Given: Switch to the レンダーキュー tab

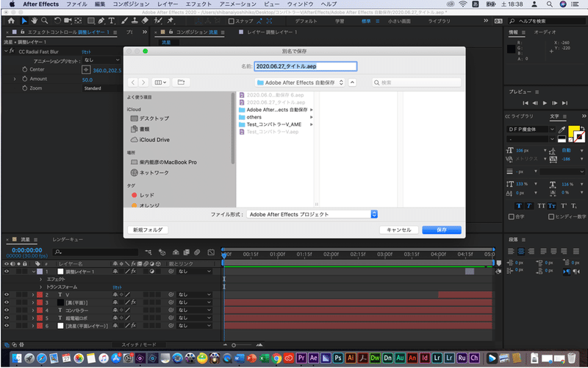Looking at the screenshot, I should pos(68,240).
